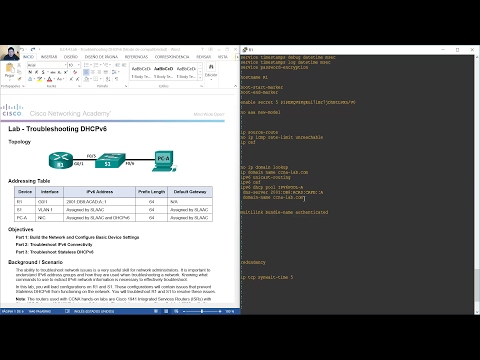The height and width of the screenshot is (360, 480).
Task: Expand the styles gallery more arrow
Action: tap(200, 78)
